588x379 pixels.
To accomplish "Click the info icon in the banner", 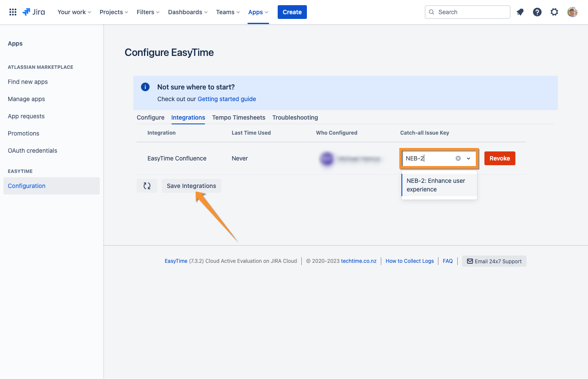I will pos(145,87).
